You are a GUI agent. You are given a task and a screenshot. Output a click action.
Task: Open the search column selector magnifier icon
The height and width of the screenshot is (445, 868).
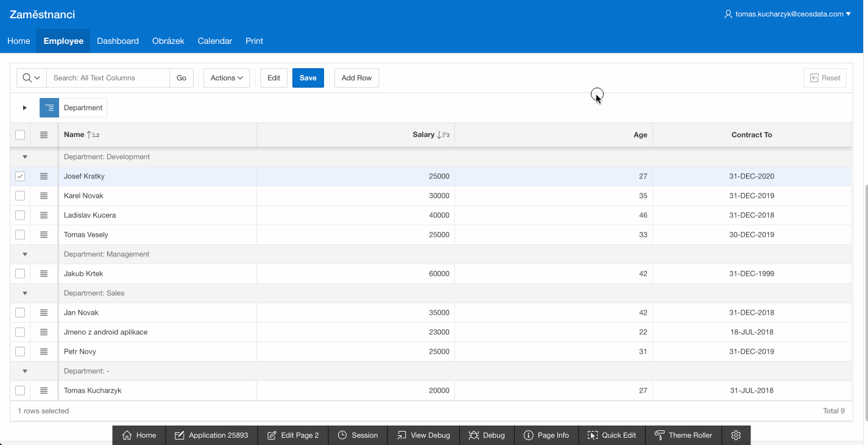[x=31, y=78]
